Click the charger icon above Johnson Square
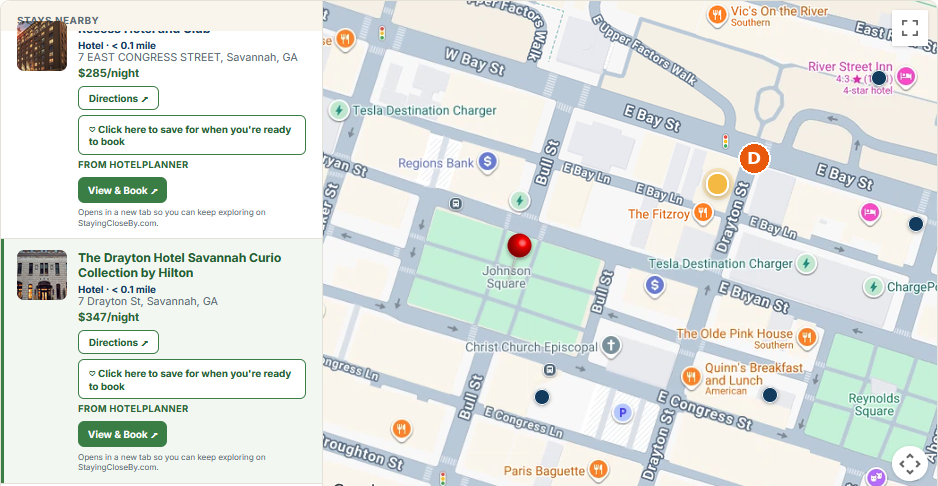Screen dimensions: 938x486 click(519, 201)
